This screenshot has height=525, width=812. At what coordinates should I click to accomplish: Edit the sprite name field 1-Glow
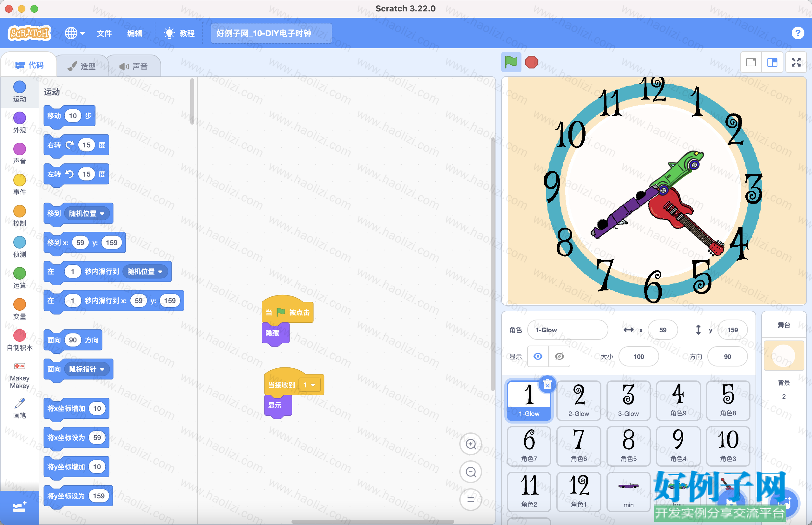tap(567, 330)
